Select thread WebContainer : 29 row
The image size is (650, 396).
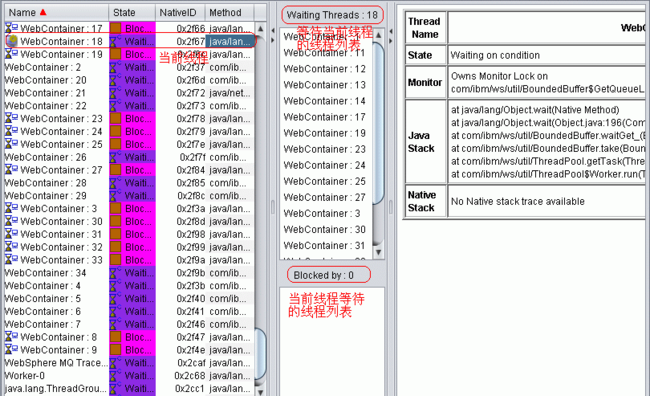pos(129,195)
